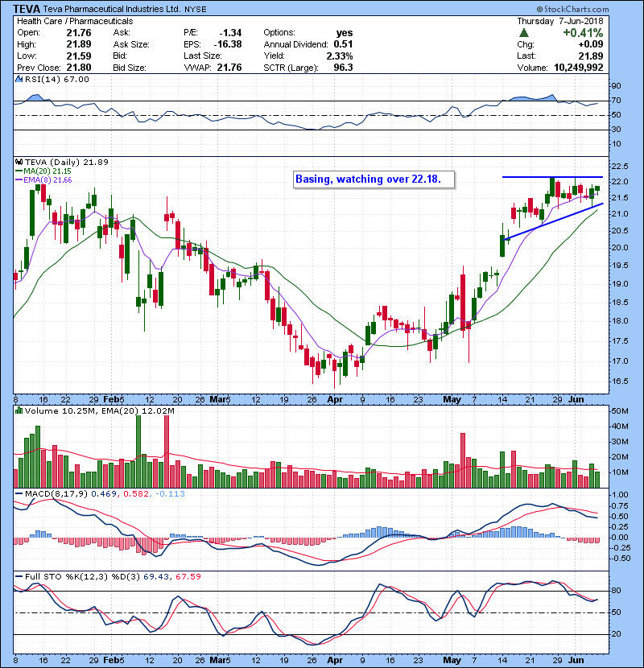Screen dimensions: 644x668
Task: Click the NYSE exchange label
Action: tap(196, 10)
